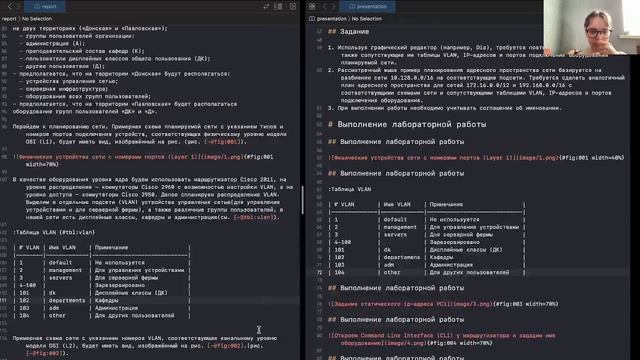Image resolution: width=640 pixels, height=360 pixels.
Task: Go back in the right presentation pane
Action: point(325,6)
